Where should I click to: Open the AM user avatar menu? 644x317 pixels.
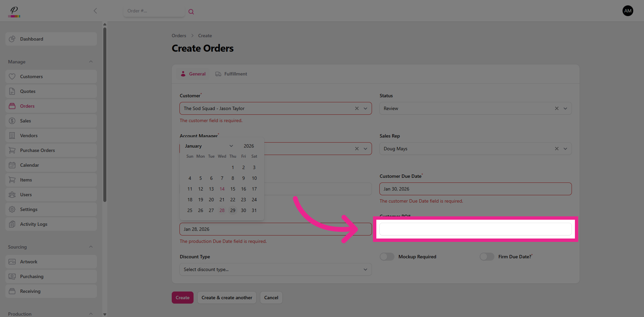pyautogui.click(x=628, y=11)
